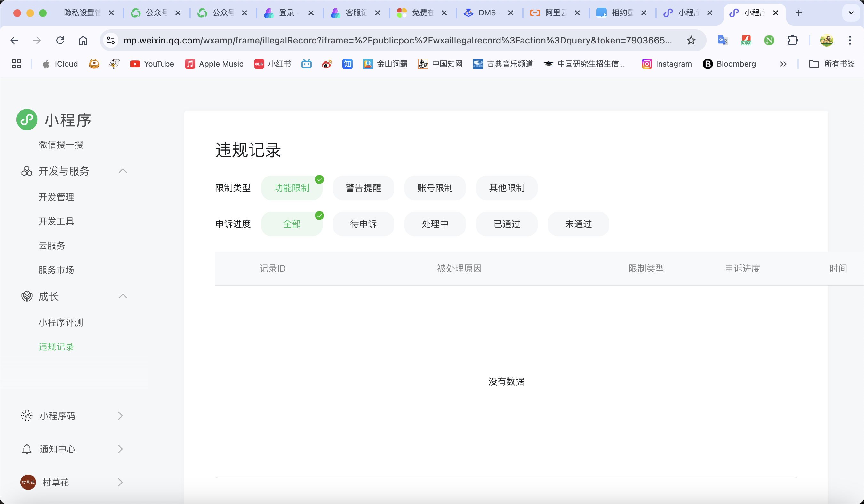Click the 村草花 account avatar
Image resolution: width=864 pixels, height=504 pixels.
28,482
